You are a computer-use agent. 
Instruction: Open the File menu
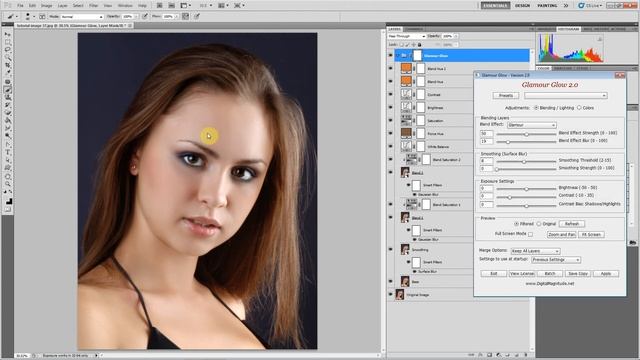[20, 6]
